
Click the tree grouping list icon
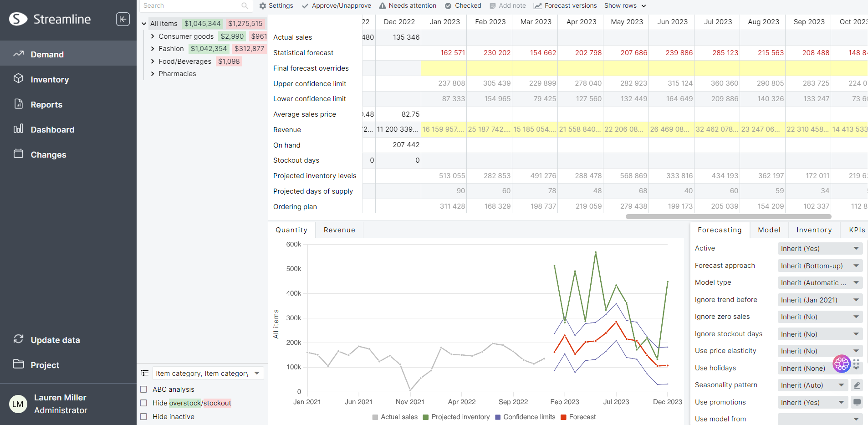pyautogui.click(x=145, y=373)
